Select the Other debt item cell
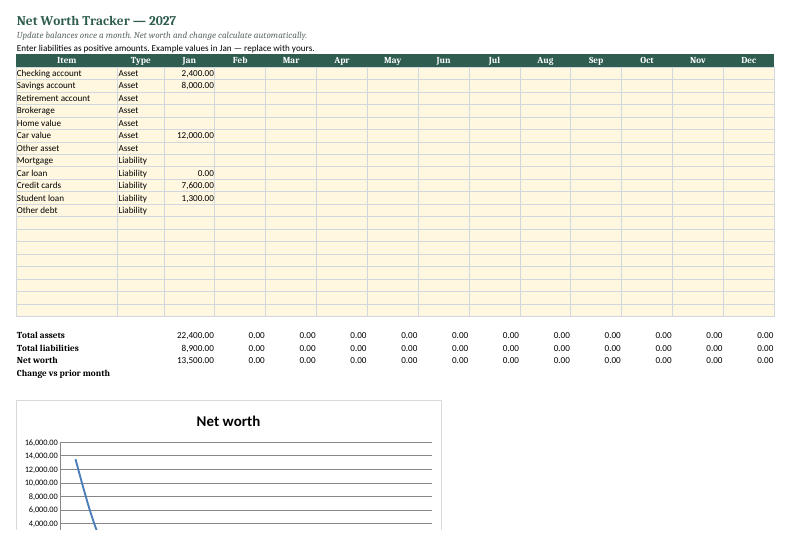The height and width of the screenshot is (545, 790). [67, 210]
